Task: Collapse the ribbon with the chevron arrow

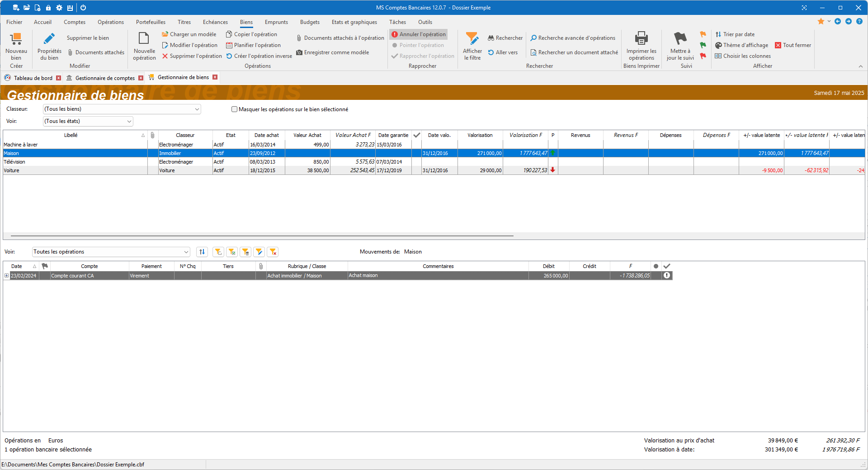Action: [x=860, y=66]
